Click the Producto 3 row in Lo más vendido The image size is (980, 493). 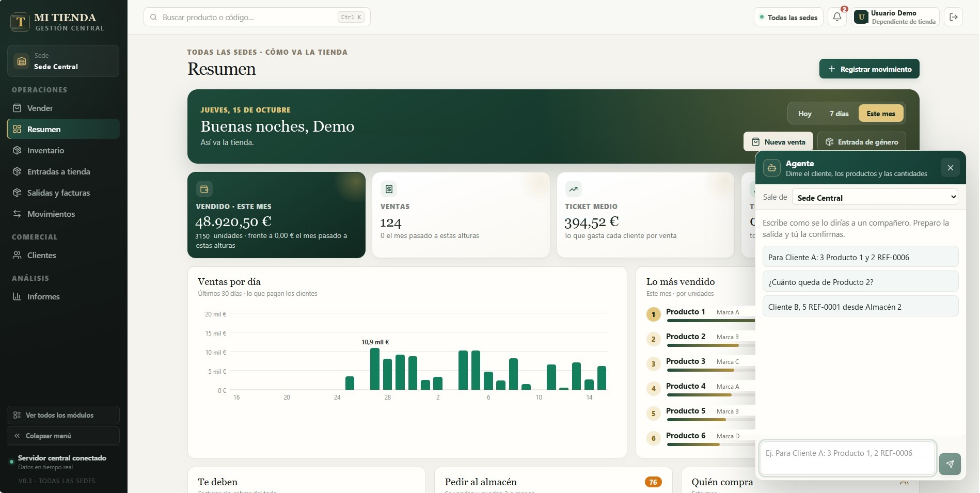(701, 364)
